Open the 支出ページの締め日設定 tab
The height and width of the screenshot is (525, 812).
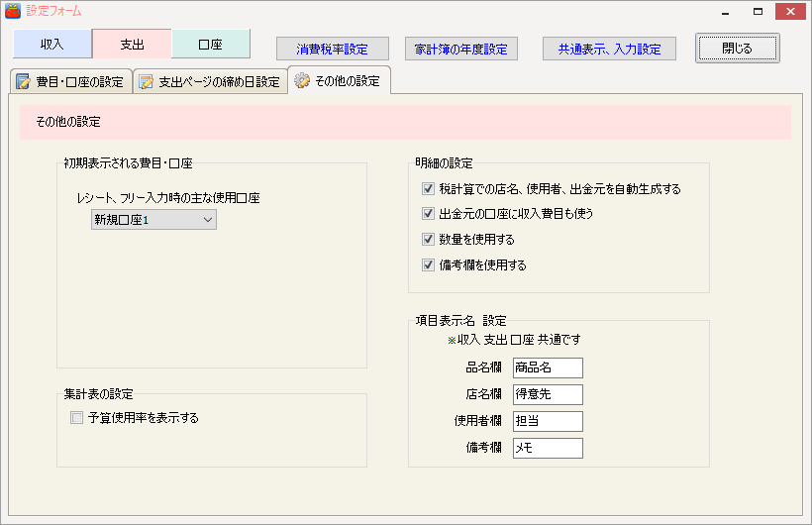[210, 82]
